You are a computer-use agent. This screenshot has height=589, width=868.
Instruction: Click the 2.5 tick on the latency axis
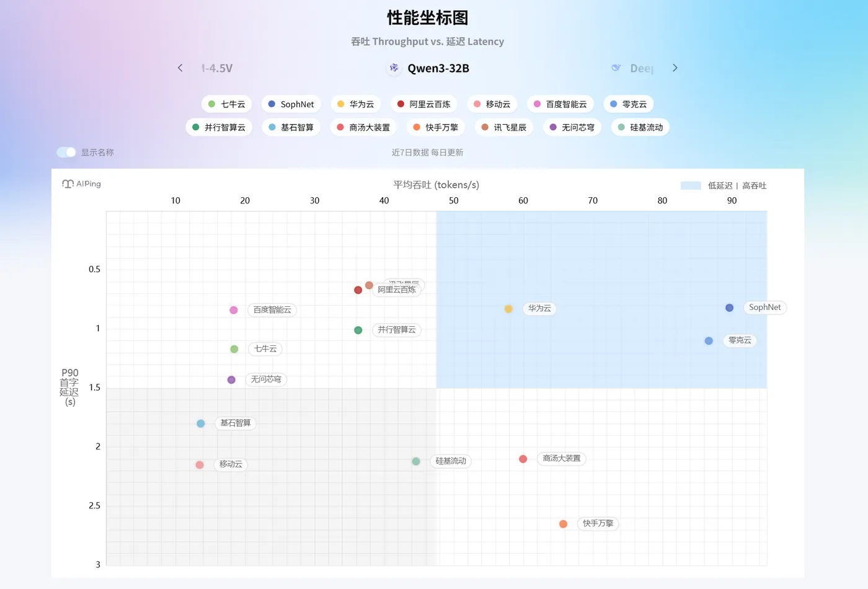tap(94, 506)
